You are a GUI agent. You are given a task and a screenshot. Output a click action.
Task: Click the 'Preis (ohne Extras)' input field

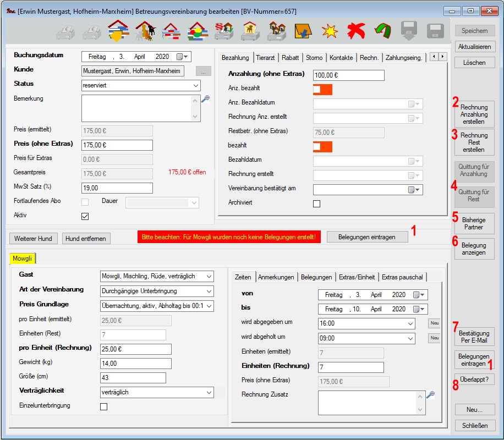[117, 145]
